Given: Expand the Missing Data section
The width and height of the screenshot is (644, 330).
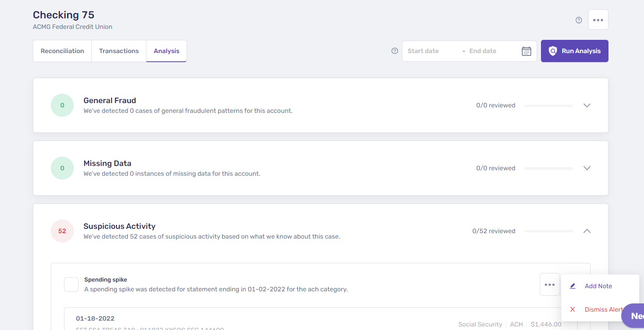Looking at the screenshot, I should pyautogui.click(x=587, y=168).
